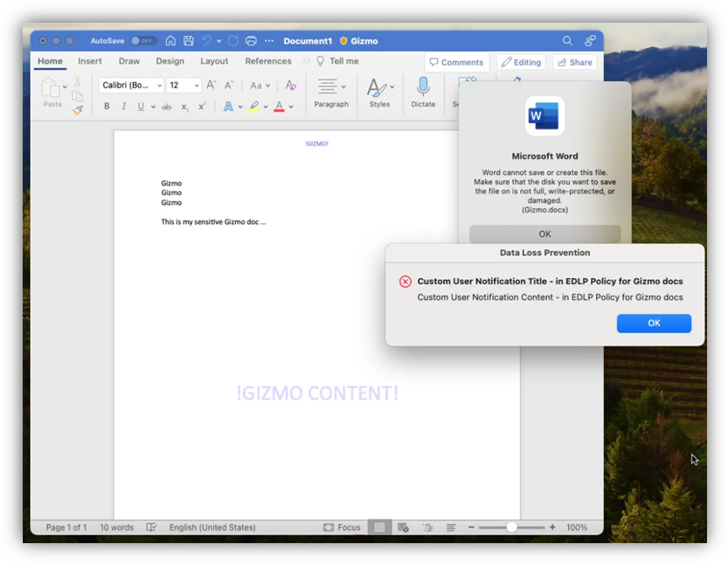Clear all formatting from the selection
The width and height of the screenshot is (728, 565).
[x=291, y=85]
